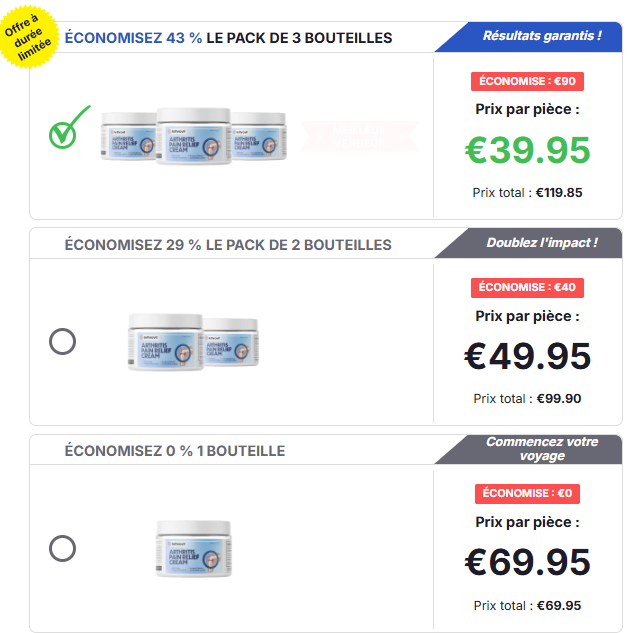Image resolution: width=638 pixels, height=633 pixels.
Task: Click the 'Résultats garantis !' blue ribbon
Action: pos(540,36)
